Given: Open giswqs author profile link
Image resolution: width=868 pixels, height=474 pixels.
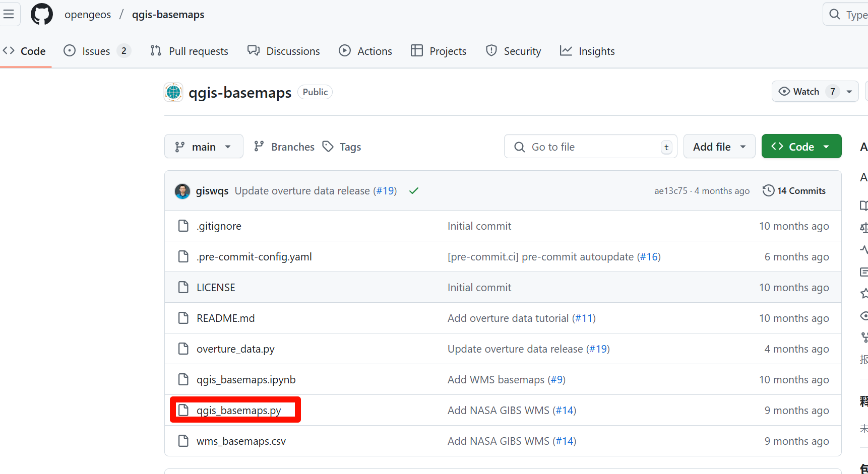Looking at the screenshot, I should 212,191.
